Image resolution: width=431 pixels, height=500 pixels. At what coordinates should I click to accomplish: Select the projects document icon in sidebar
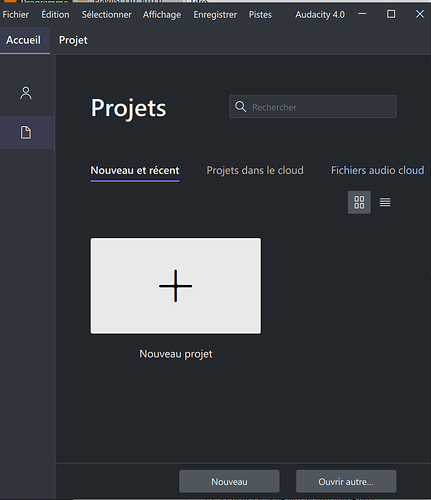[x=26, y=132]
